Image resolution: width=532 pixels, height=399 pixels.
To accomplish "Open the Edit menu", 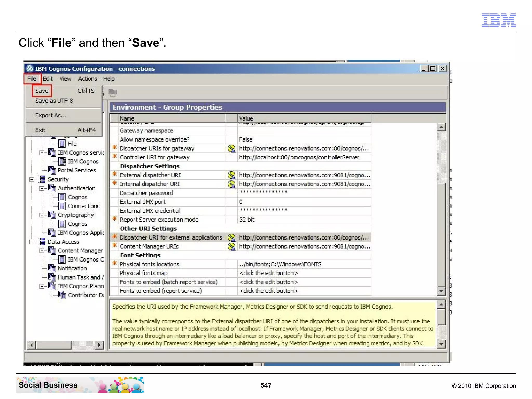I will click(x=48, y=79).
